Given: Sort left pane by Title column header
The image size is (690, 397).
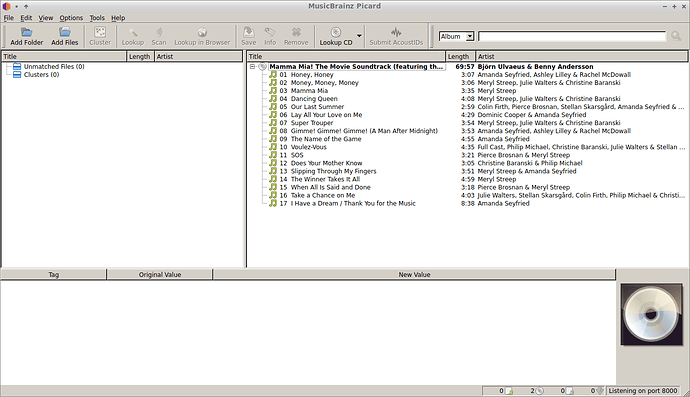Looking at the screenshot, I should click(64, 56).
